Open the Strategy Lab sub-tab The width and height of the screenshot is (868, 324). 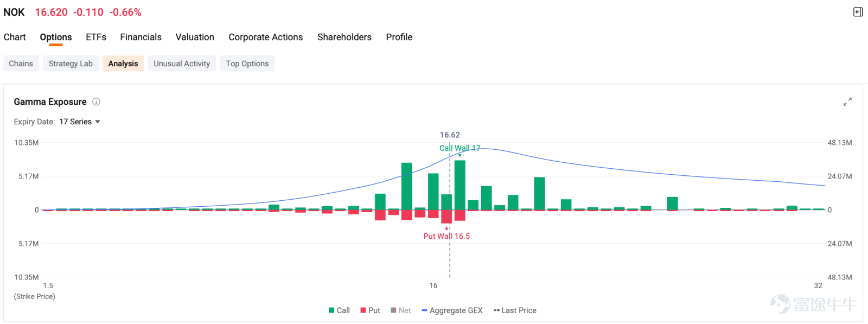(71, 63)
